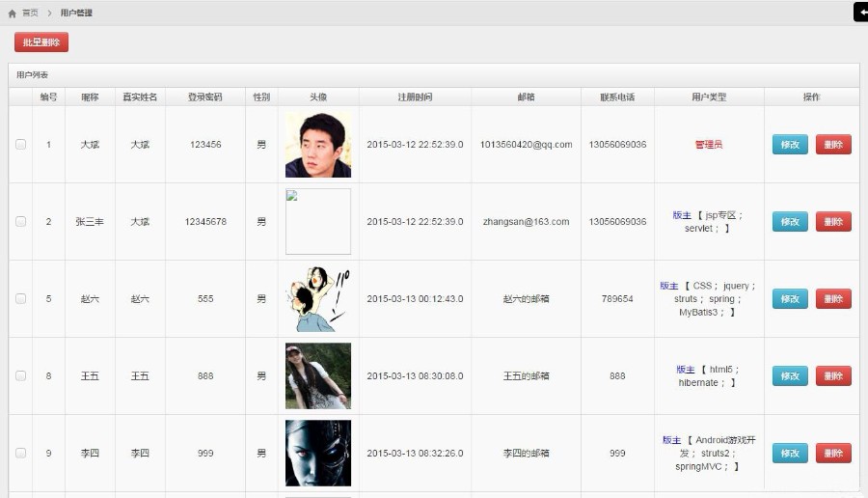The height and width of the screenshot is (498, 868).
Task: Click 删除 button in 王五 row
Action: coord(833,375)
